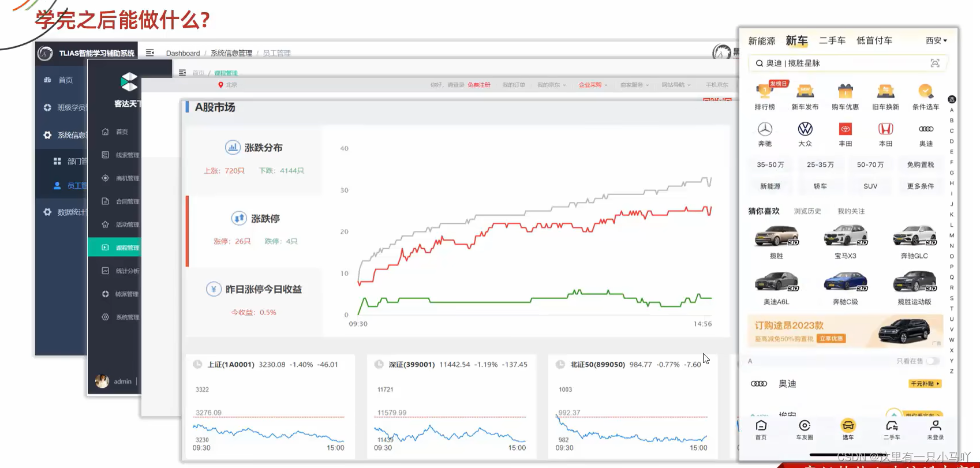Tap 更多条件 filter button
The height and width of the screenshot is (468, 980).
(x=921, y=186)
